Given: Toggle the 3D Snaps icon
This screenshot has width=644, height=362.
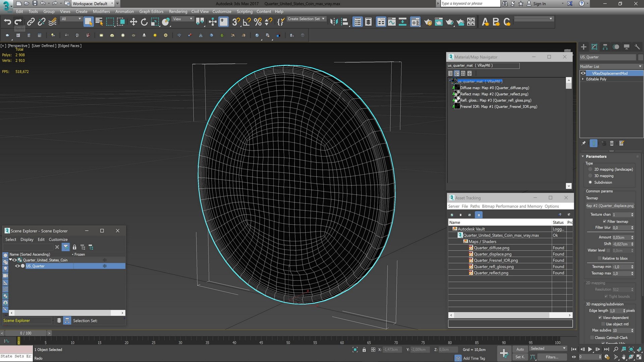Looking at the screenshot, I should [236, 22].
